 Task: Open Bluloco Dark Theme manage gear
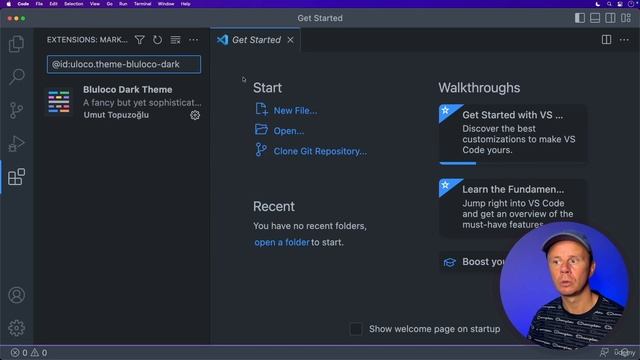[195, 115]
